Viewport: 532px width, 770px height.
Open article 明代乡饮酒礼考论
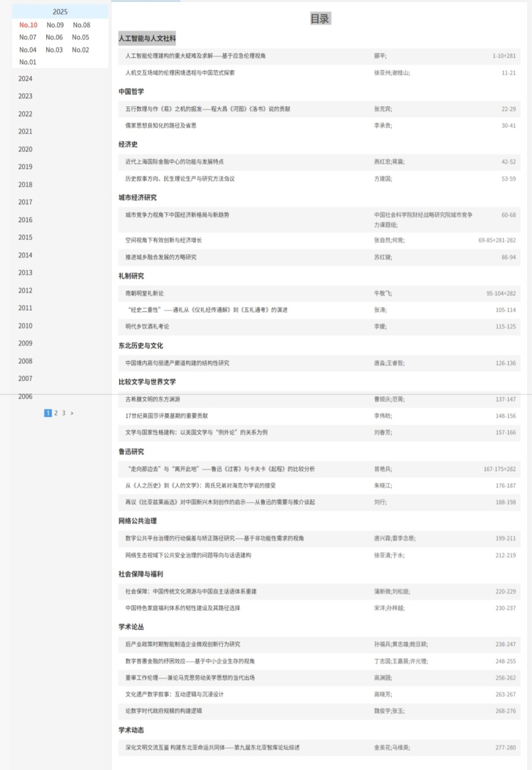click(x=147, y=327)
